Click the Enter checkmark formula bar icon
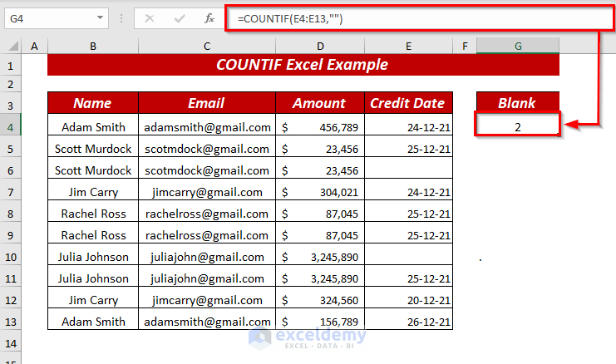Screen dimensions: 616x364 pos(180,18)
